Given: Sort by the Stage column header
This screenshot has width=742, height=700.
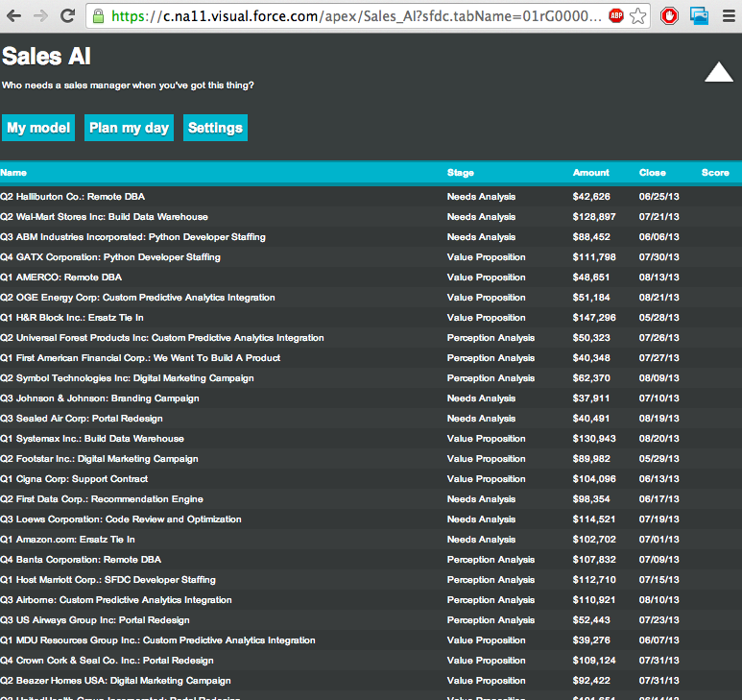Looking at the screenshot, I should [461, 173].
